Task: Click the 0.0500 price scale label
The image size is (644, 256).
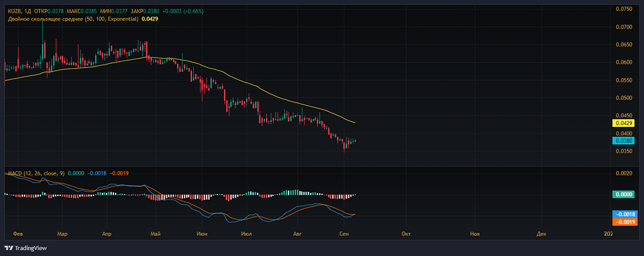Action: (x=625, y=97)
